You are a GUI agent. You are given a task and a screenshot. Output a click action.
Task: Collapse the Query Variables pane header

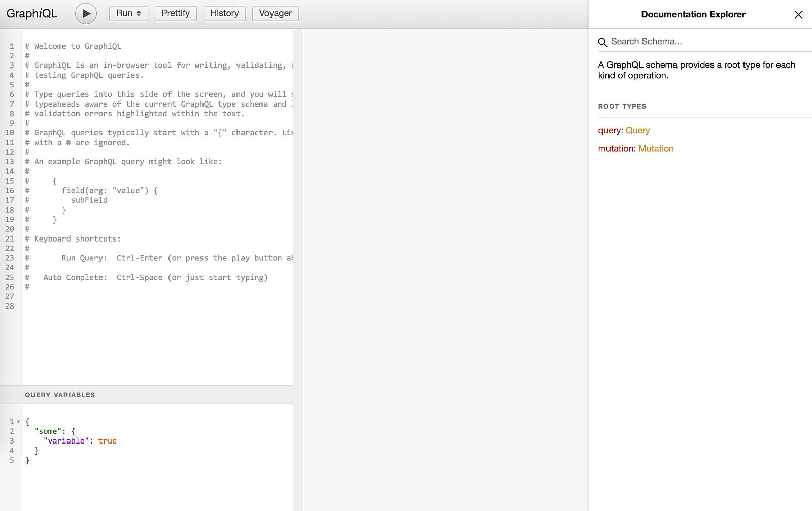click(x=146, y=395)
